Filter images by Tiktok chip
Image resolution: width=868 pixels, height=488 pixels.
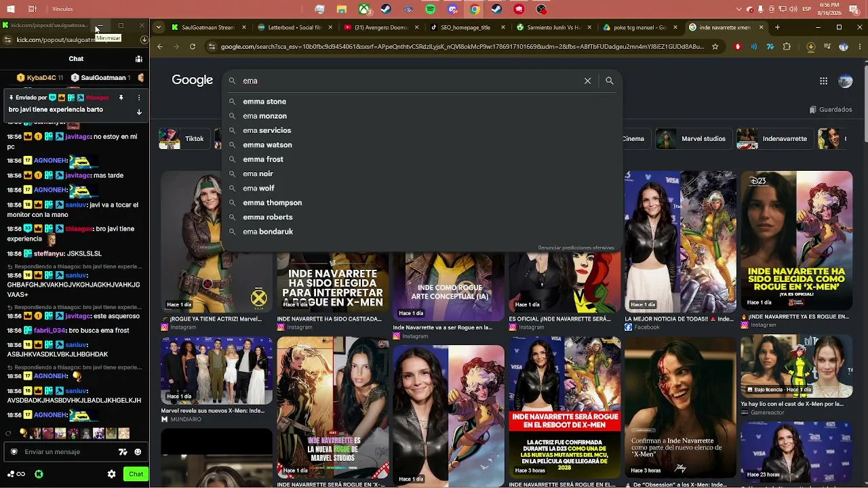point(183,139)
